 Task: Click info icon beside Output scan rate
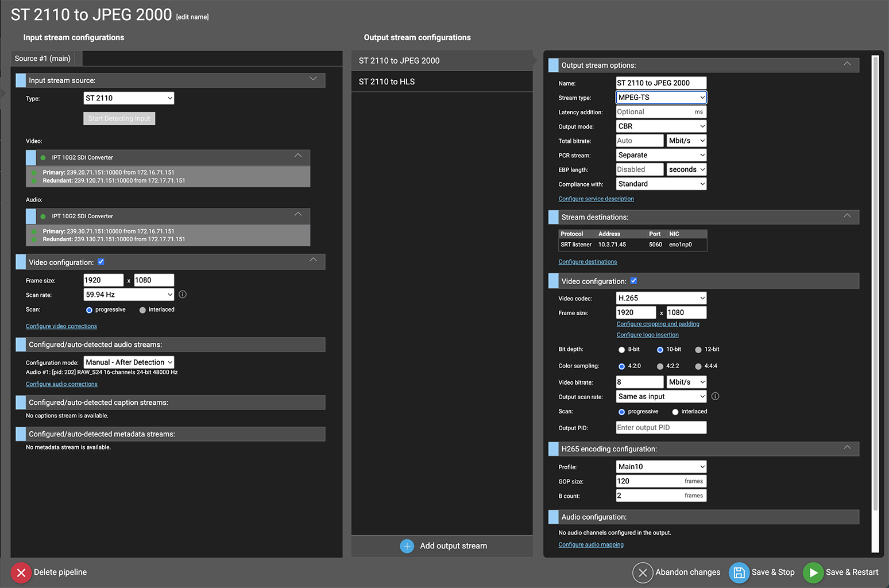pyautogui.click(x=715, y=396)
